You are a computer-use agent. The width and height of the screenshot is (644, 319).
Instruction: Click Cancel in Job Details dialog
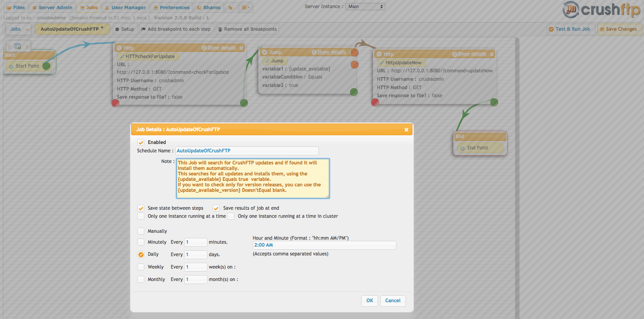[x=393, y=301]
